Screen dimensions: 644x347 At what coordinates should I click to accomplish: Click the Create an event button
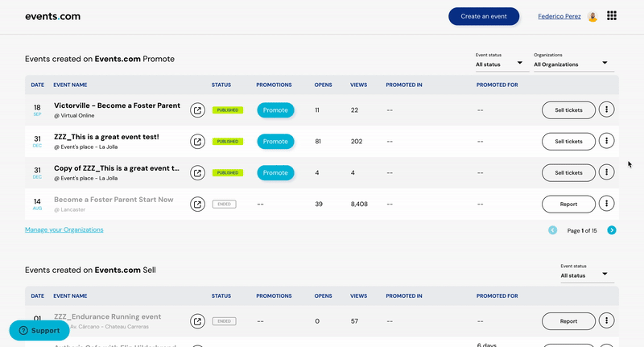pos(484,16)
